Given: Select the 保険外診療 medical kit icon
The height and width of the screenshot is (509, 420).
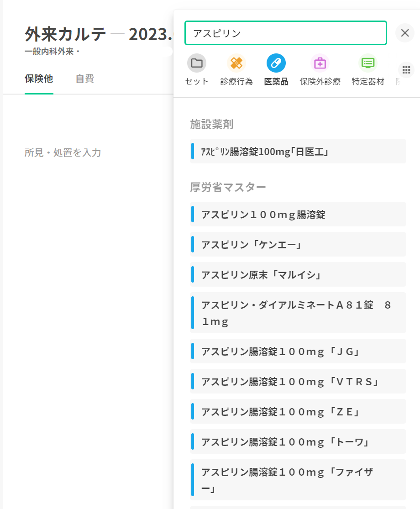Looking at the screenshot, I should 320,63.
